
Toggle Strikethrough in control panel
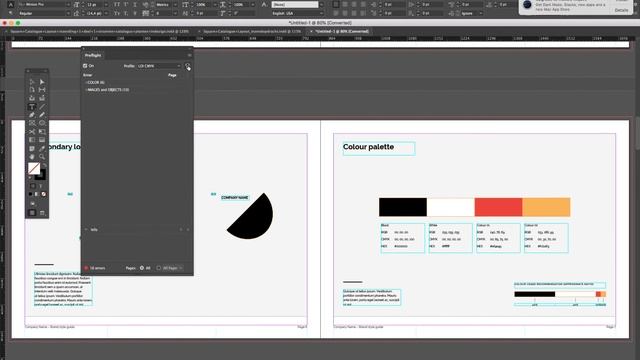(135, 13)
